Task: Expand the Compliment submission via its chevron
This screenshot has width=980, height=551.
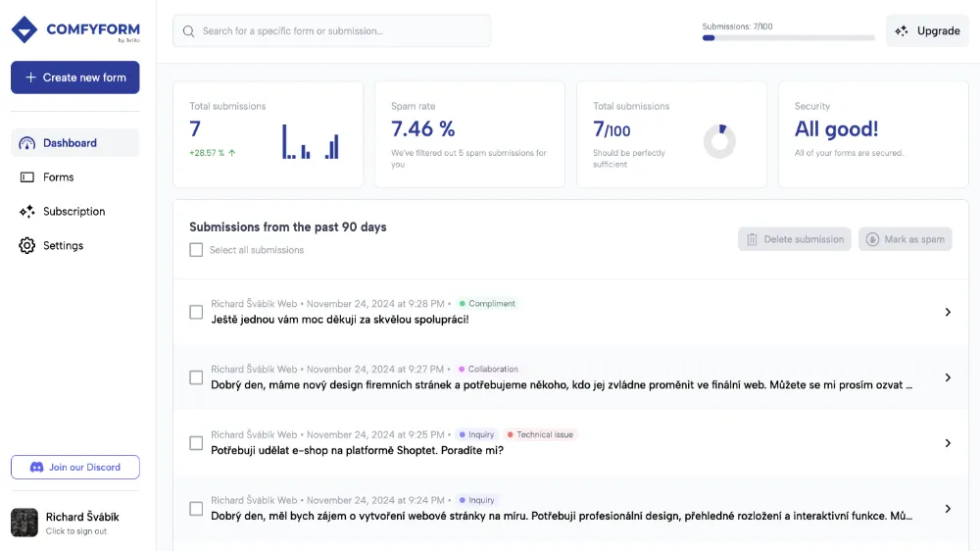Action: coord(948,312)
